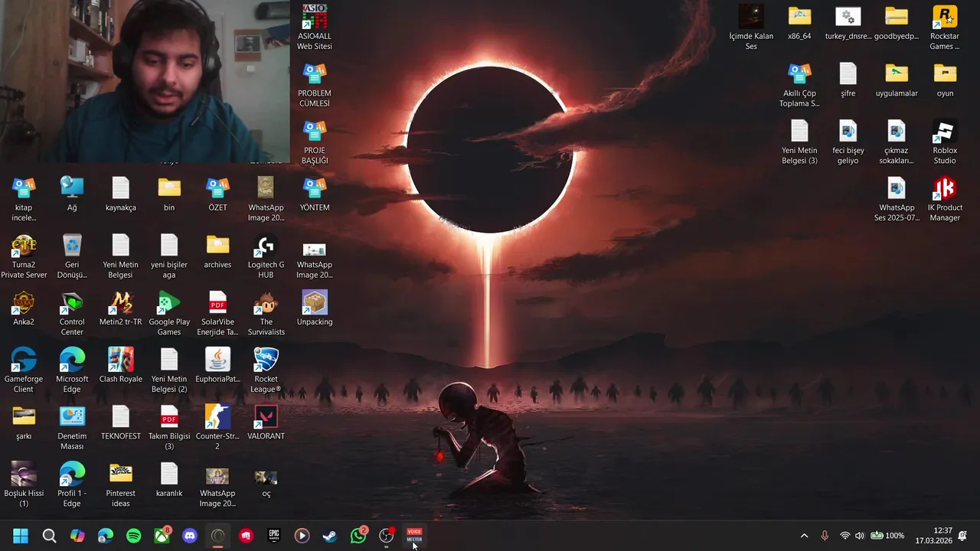Open the şifre text file
The height and width of the screenshot is (551, 980).
848,79
